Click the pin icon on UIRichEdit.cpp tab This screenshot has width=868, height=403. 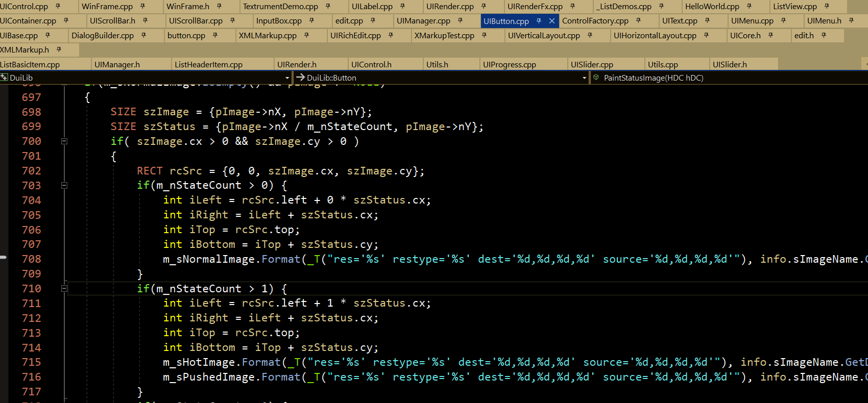[391, 36]
